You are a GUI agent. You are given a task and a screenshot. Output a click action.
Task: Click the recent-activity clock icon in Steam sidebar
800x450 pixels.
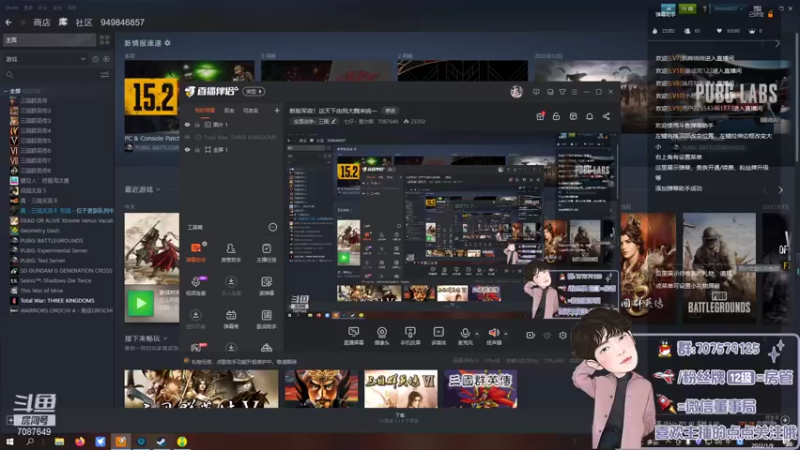pos(95,59)
